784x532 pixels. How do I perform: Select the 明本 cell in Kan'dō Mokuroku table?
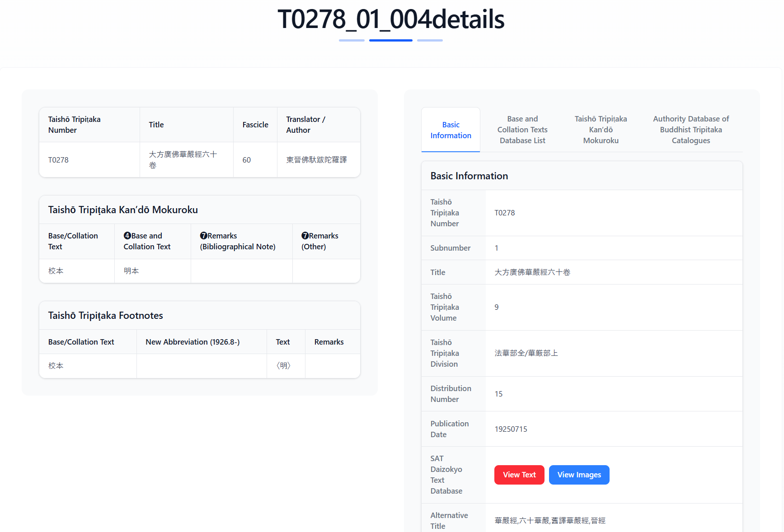click(x=131, y=271)
